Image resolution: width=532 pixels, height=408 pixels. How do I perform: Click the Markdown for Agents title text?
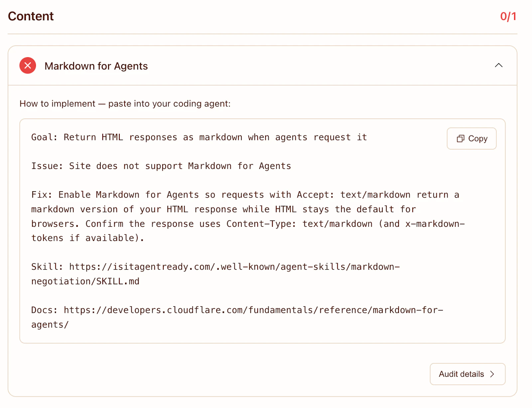pos(96,66)
